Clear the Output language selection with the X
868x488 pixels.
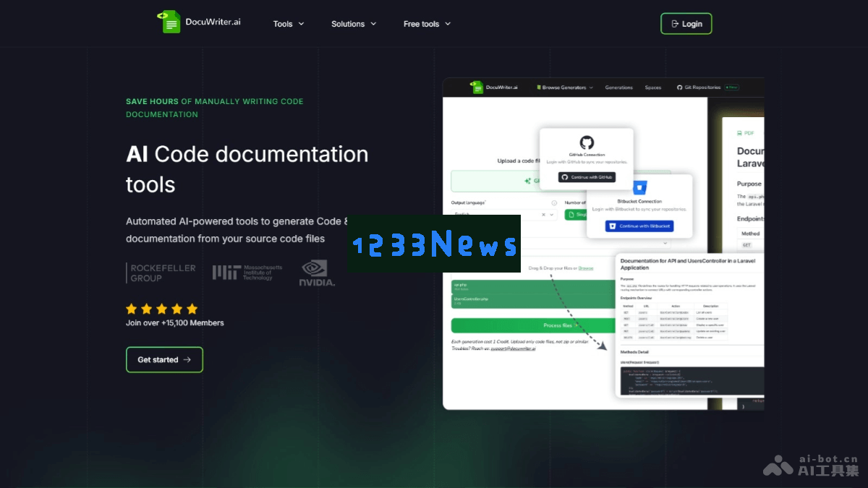[x=544, y=215]
